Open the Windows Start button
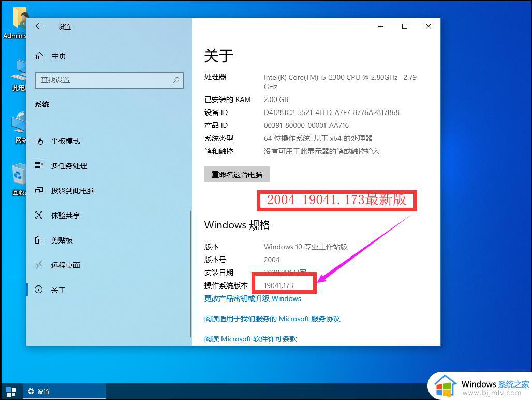The height and width of the screenshot is (400, 532). [x=11, y=392]
